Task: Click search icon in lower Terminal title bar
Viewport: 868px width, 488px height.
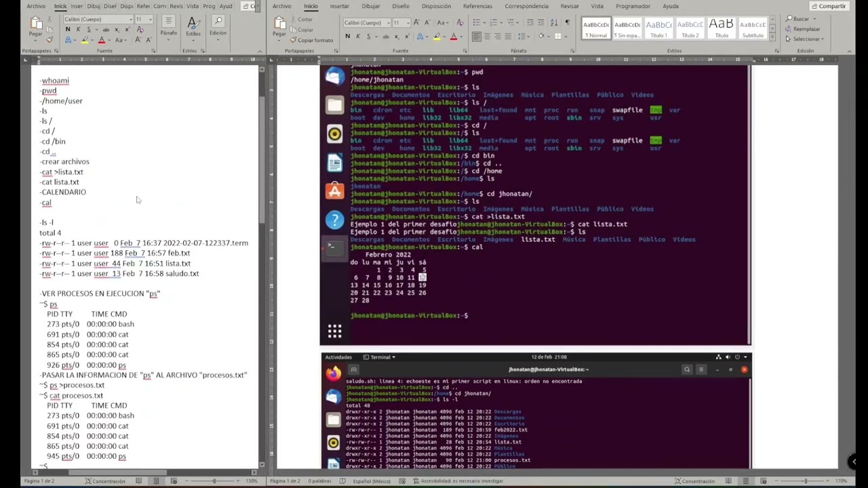Action: 687,369
